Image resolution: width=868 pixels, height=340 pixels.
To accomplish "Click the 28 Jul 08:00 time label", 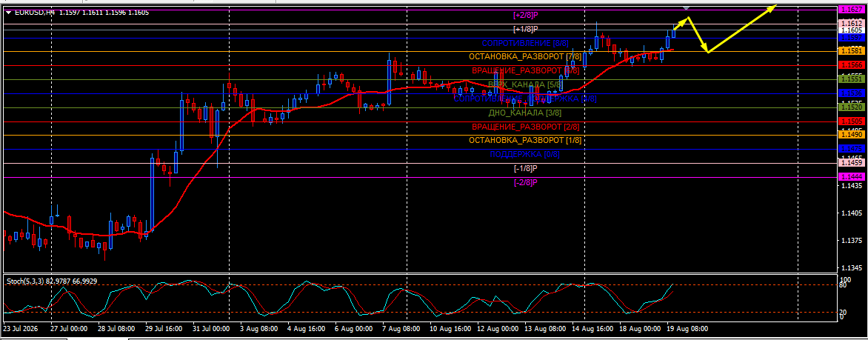I will pyautogui.click(x=115, y=329).
